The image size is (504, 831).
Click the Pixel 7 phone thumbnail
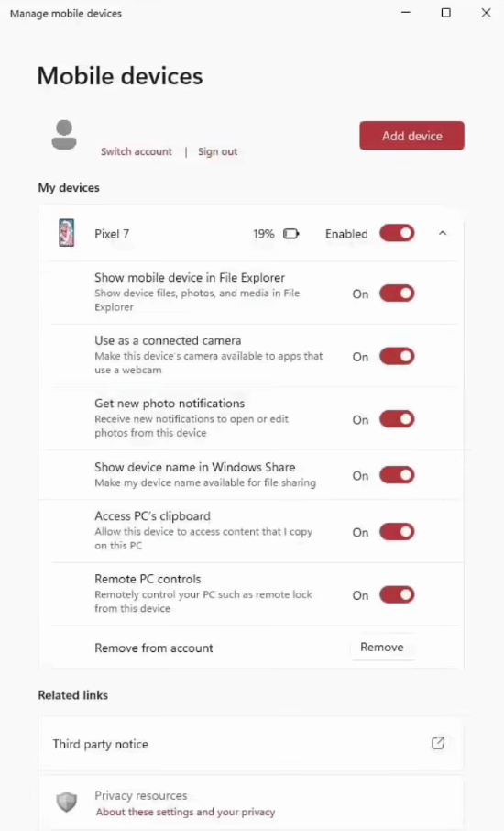(x=67, y=233)
